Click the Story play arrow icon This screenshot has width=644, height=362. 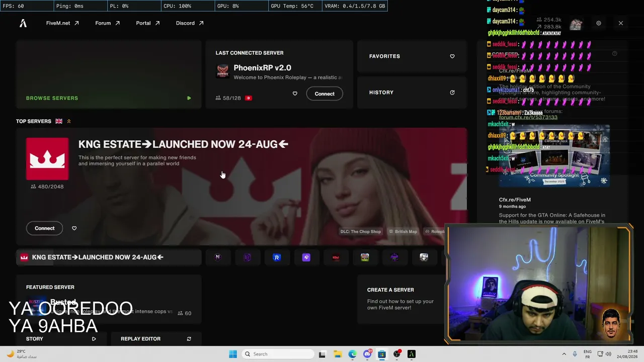(94, 339)
